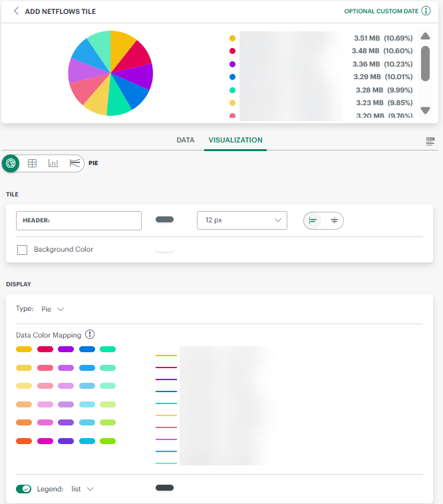Enable the Background Color checkbox

point(22,250)
